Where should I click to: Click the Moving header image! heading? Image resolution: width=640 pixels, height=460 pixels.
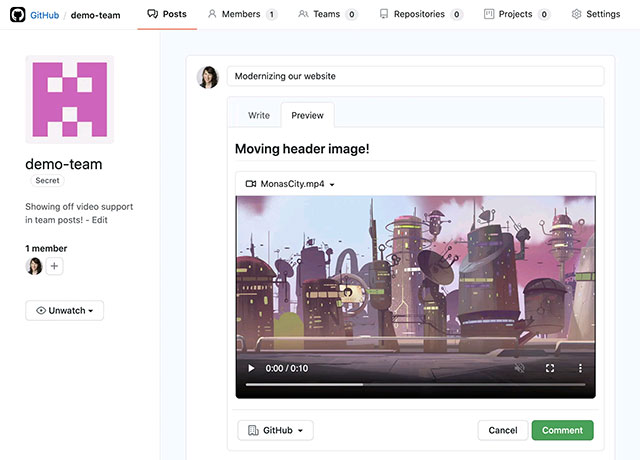pyautogui.click(x=302, y=149)
